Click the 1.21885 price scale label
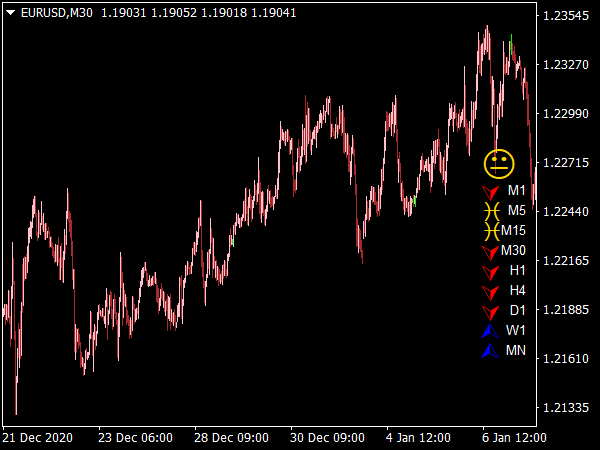This screenshot has height=450, width=600. click(566, 310)
